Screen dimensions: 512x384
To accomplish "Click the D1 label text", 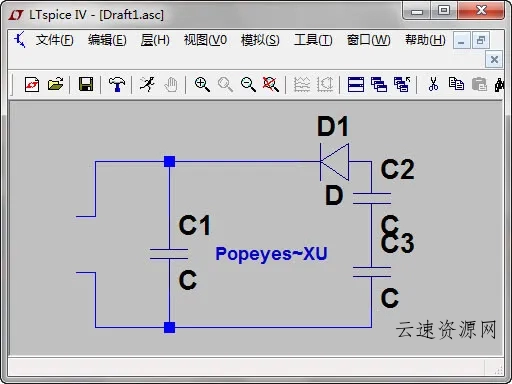I will (x=333, y=126).
